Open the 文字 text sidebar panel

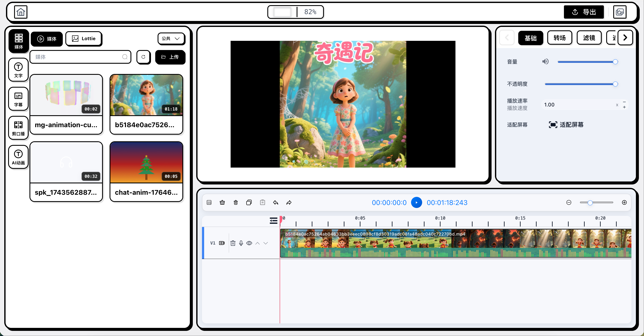click(18, 70)
